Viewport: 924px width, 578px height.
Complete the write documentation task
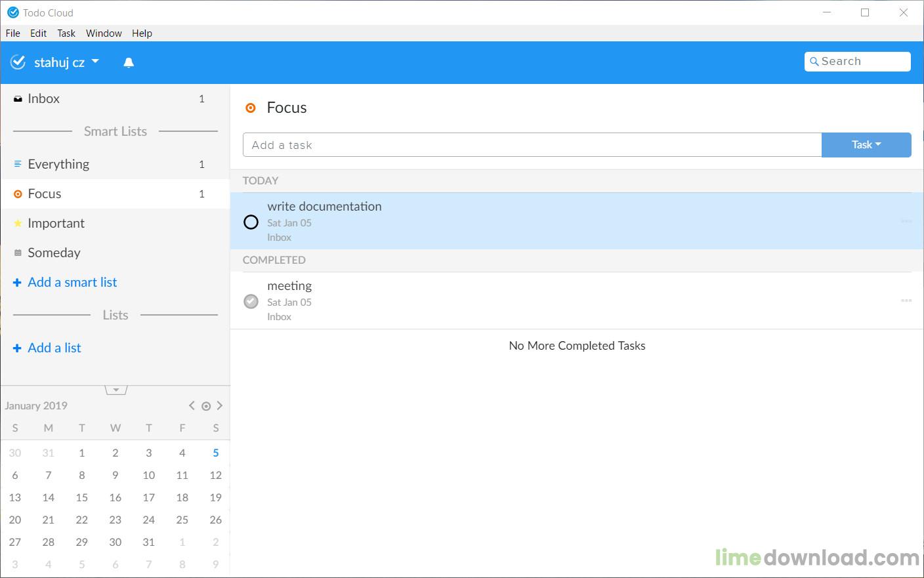(251, 222)
